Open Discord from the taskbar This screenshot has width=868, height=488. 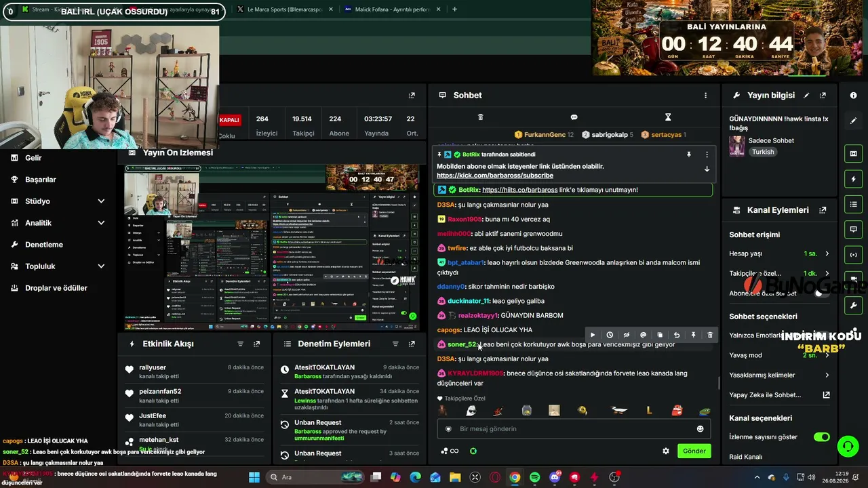point(555,477)
